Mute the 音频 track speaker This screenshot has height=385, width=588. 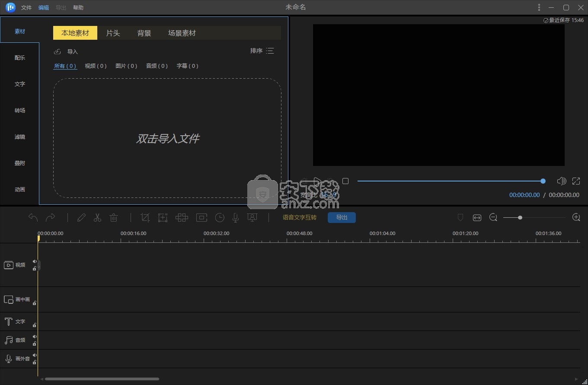[x=35, y=337]
